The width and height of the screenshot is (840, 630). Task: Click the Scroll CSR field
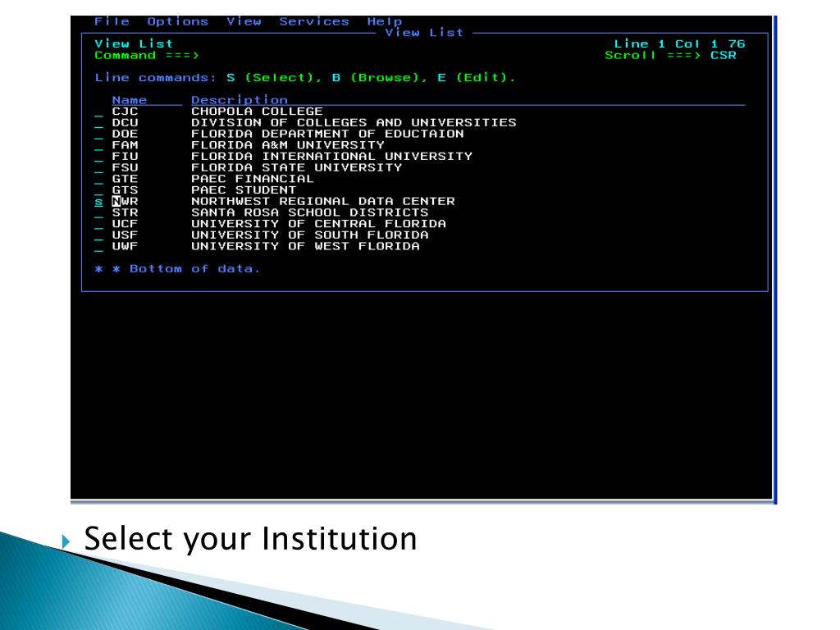tap(724, 55)
